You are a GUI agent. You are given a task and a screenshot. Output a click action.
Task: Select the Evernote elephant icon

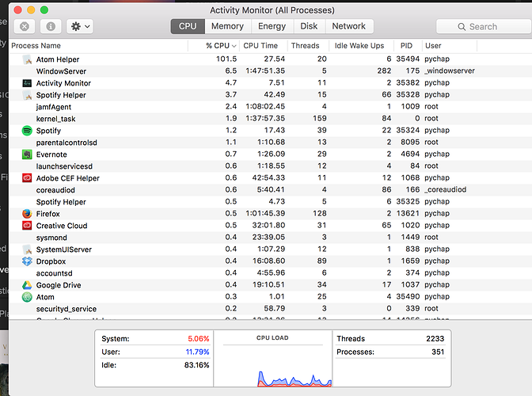[27, 154]
